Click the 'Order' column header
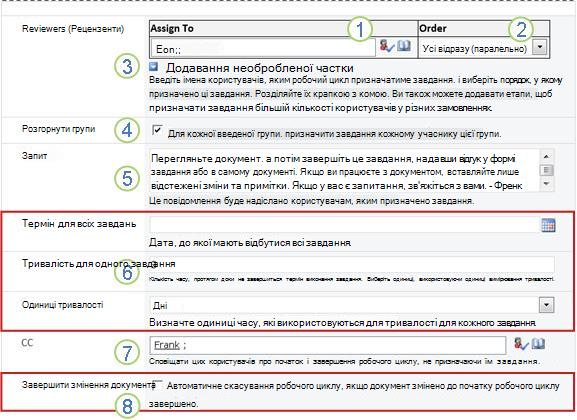Viewport: 577px width, 420px height. pos(484,28)
